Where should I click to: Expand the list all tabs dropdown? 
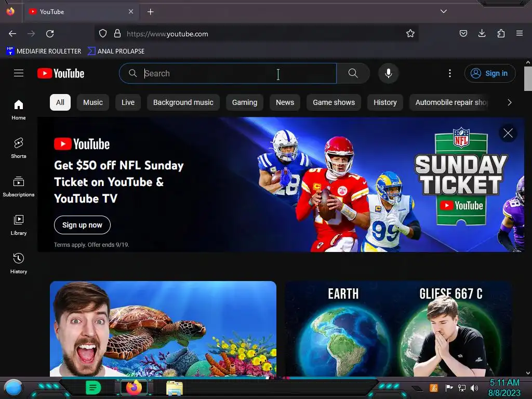444,11
